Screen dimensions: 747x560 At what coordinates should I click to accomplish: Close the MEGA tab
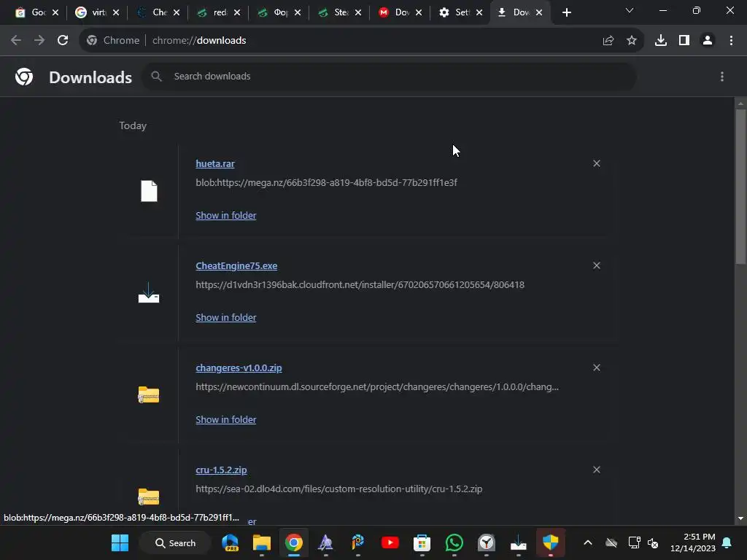(x=419, y=13)
